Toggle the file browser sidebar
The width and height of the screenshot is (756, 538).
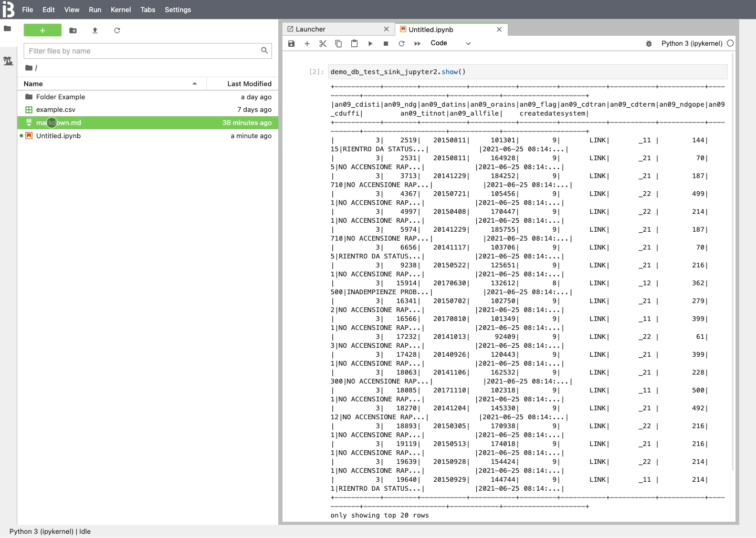pyautogui.click(x=8, y=29)
